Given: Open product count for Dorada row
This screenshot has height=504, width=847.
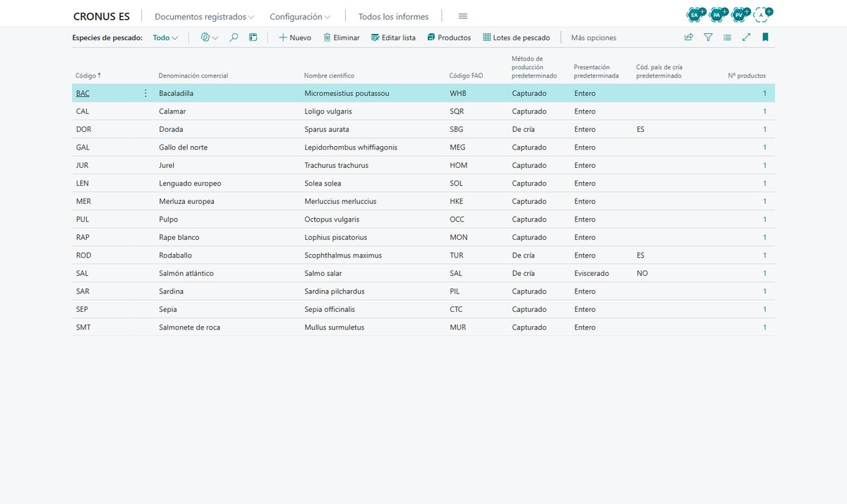Looking at the screenshot, I should click(764, 129).
